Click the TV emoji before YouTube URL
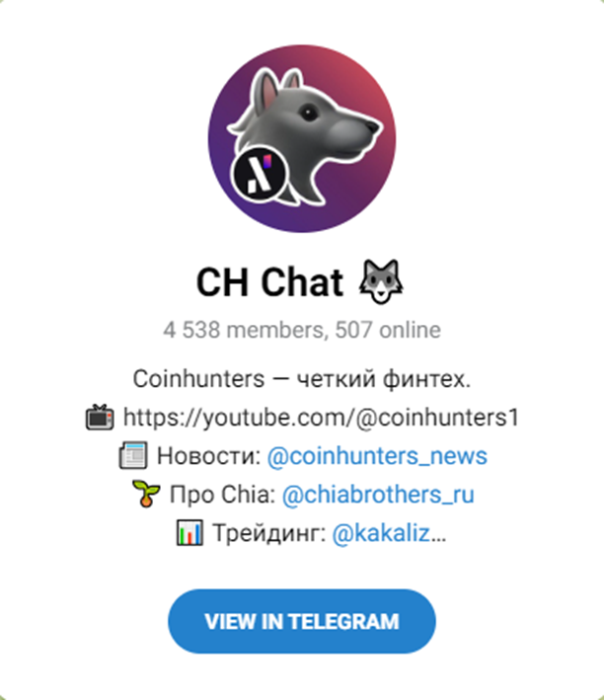Screen dimensions: 604x700 click(x=100, y=418)
